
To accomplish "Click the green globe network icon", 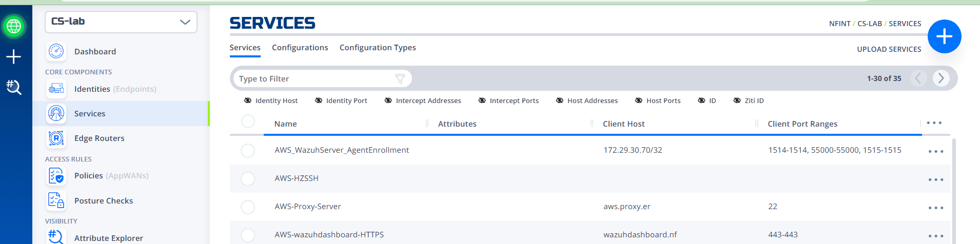I will click(14, 26).
